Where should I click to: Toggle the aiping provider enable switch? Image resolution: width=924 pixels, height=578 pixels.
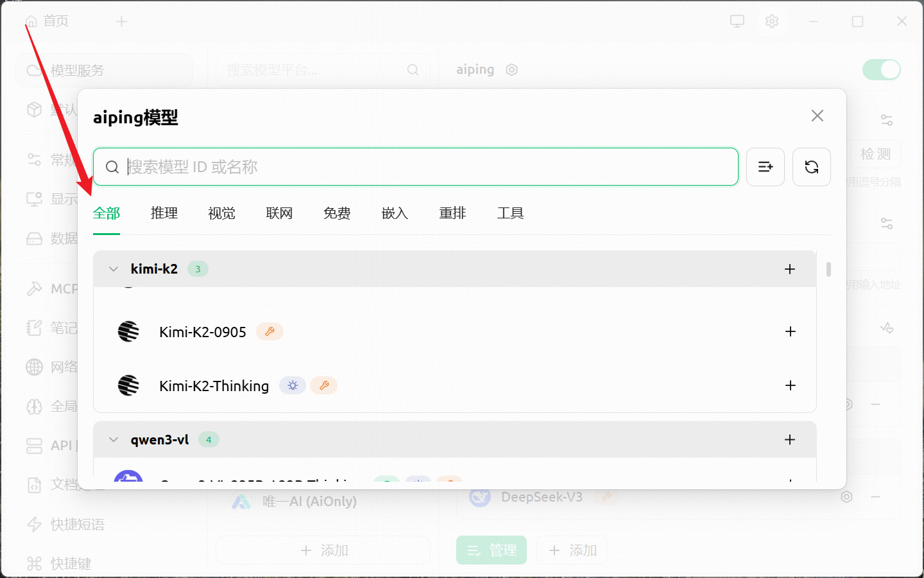[x=881, y=69]
